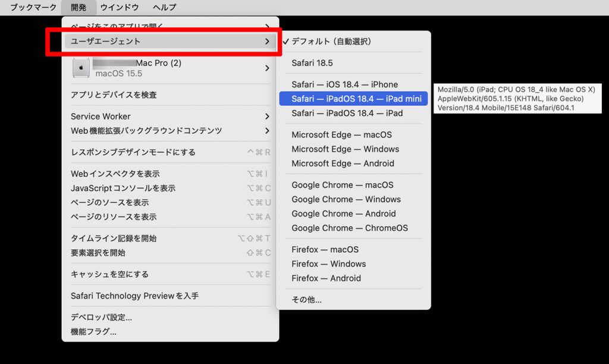The width and height of the screenshot is (609, 364).
Task: Select Safari — iOS 18.4 — iPhone
Action: coord(353,84)
